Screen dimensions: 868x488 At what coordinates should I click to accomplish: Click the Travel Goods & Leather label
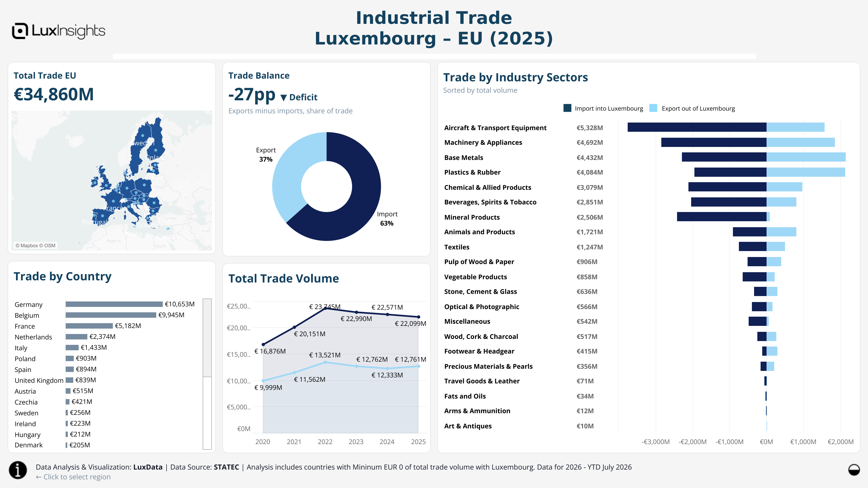point(482,381)
